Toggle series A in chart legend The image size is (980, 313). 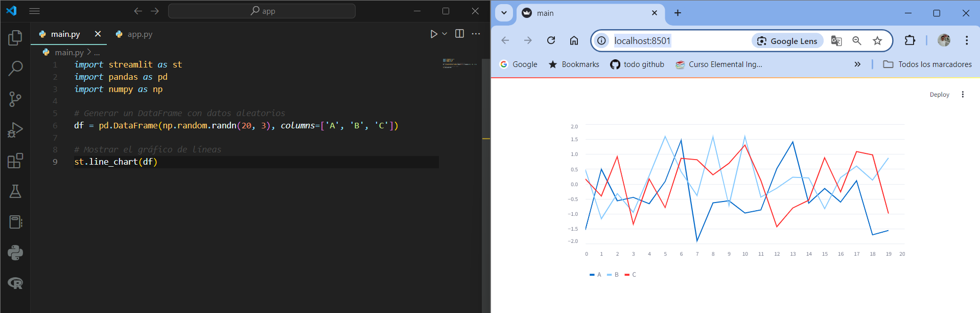tap(595, 275)
